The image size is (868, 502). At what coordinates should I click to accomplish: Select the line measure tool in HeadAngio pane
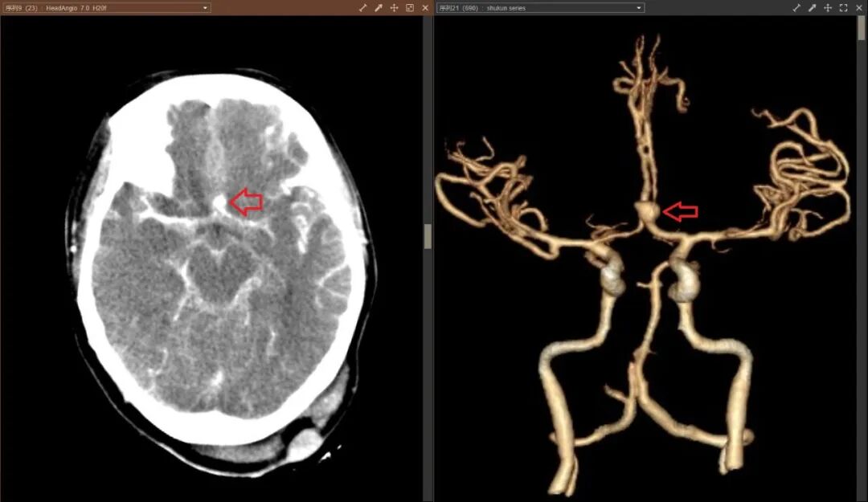[362, 8]
